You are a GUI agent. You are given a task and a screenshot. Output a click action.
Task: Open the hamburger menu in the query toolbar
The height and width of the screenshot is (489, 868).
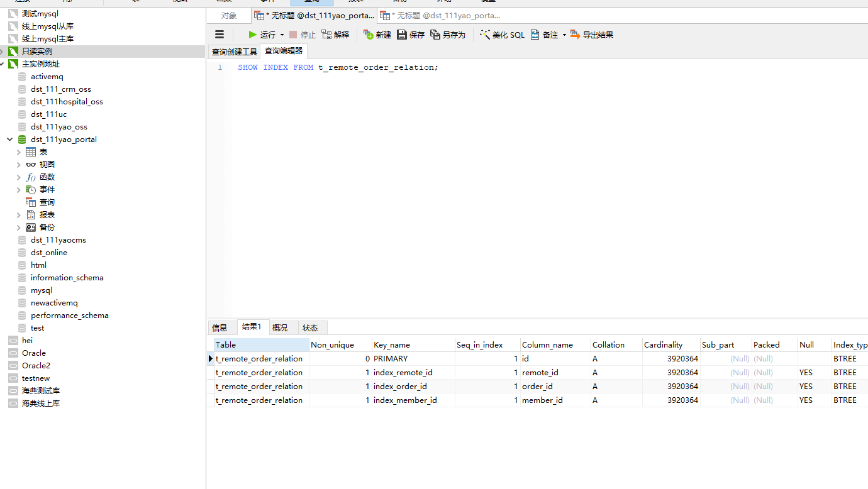220,35
